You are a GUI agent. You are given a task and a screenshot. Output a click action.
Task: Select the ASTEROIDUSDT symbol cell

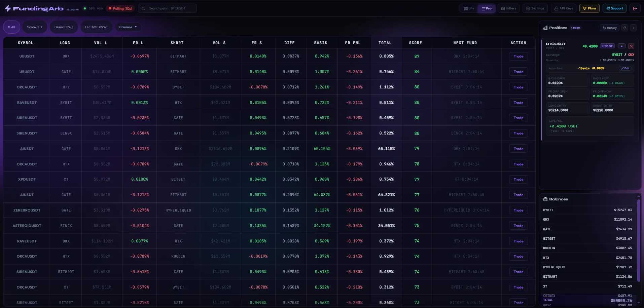pos(27,226)
